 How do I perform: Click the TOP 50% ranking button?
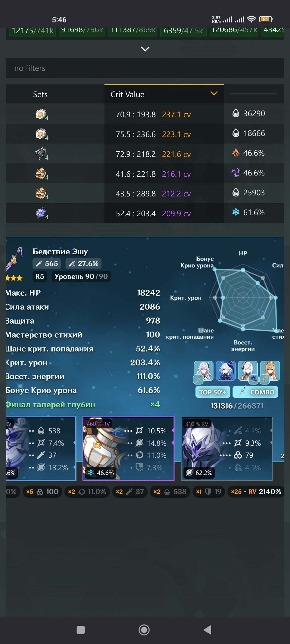point(213,392)
